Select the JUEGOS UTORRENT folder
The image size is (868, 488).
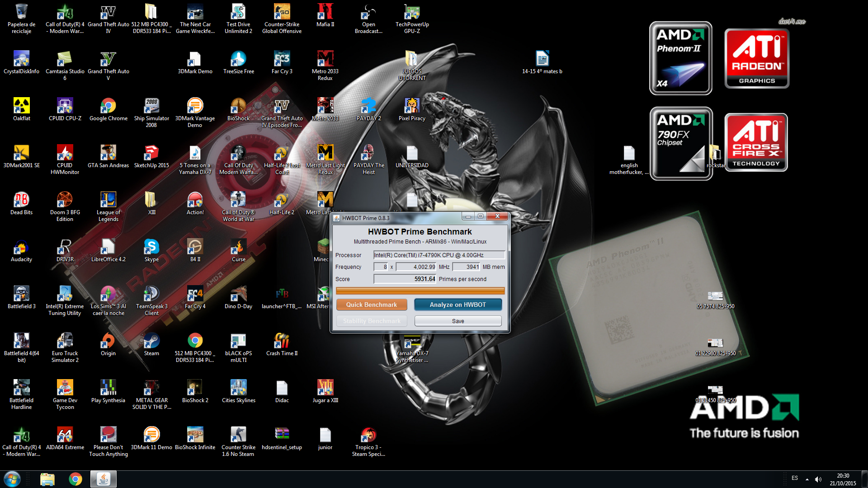point(412,66)
